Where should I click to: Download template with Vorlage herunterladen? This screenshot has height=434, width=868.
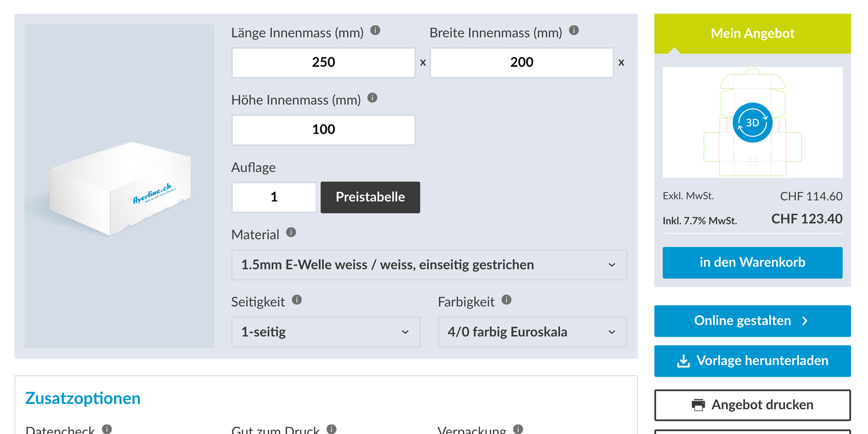click(753, 361)
